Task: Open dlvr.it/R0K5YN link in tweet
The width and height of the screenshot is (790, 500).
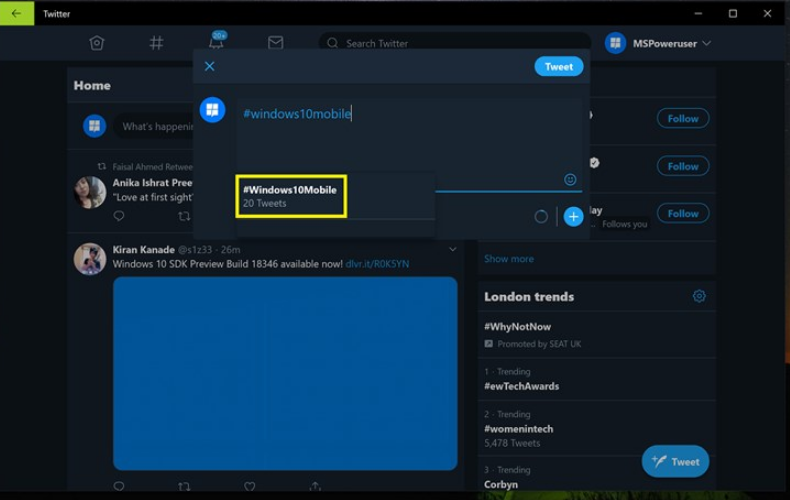Action: (377, 264)
